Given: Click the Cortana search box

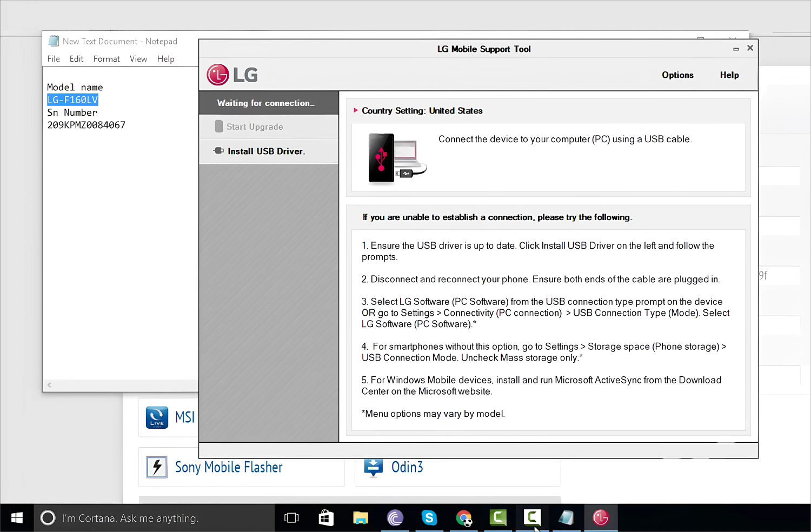Looking at the screenshot, I should coord(155,518).
